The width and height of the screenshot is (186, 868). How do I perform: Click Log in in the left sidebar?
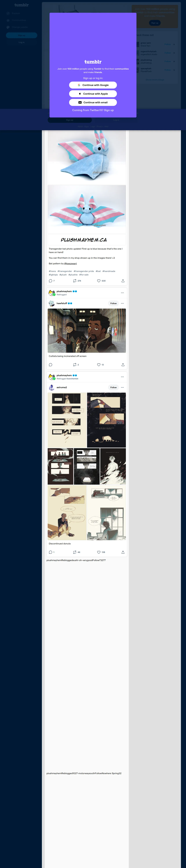point(22,42)
